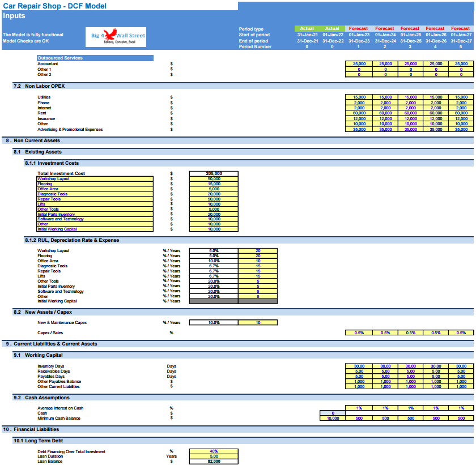Viewport: 476px width, 465px height.
Task: Click the Model Checks are OK text
Action: coord(26,41)
